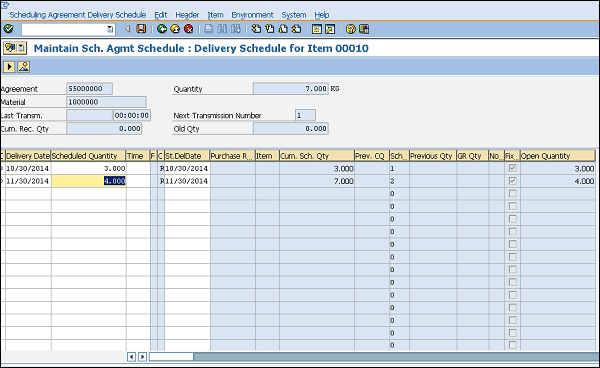This screenshot has width=600, height=368.
Task: Jump to Last Page icon
Action: 296,29
